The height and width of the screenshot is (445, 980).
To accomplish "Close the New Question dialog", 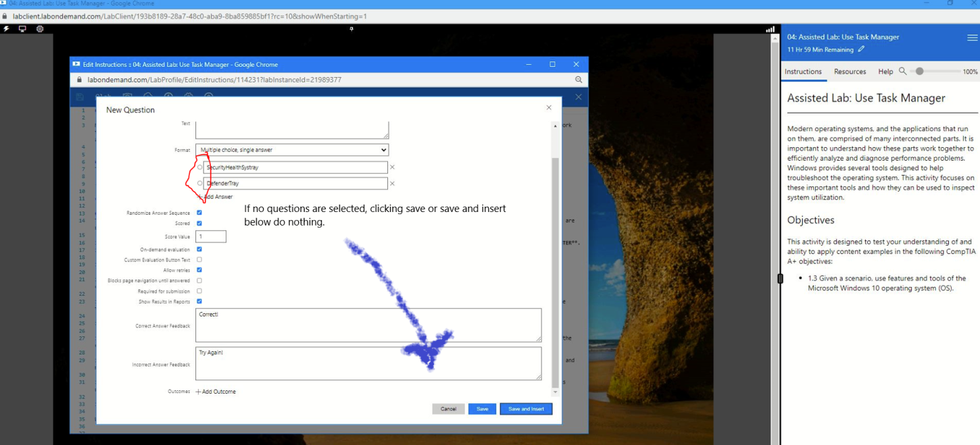I will (x=549, y=107).
